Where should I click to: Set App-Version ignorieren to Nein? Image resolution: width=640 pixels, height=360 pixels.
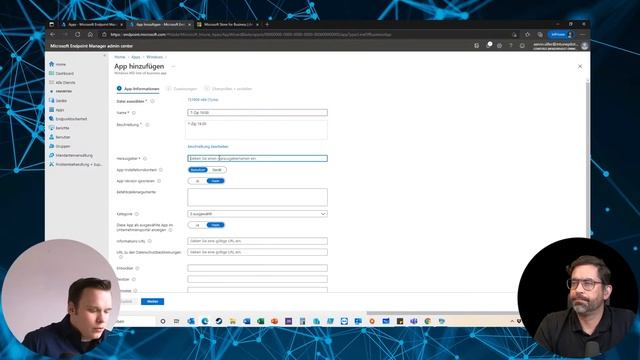point(216,181)
